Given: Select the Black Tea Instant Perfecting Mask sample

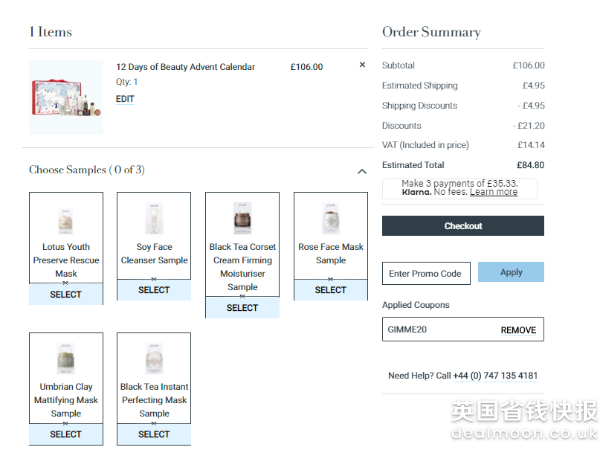Looking at the screenshot, I should coord(154,434).
